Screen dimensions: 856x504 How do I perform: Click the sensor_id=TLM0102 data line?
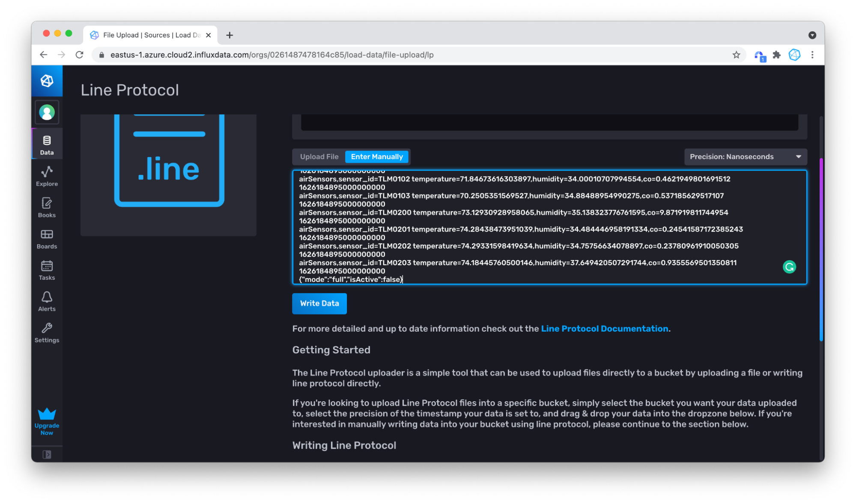(514, 179)
